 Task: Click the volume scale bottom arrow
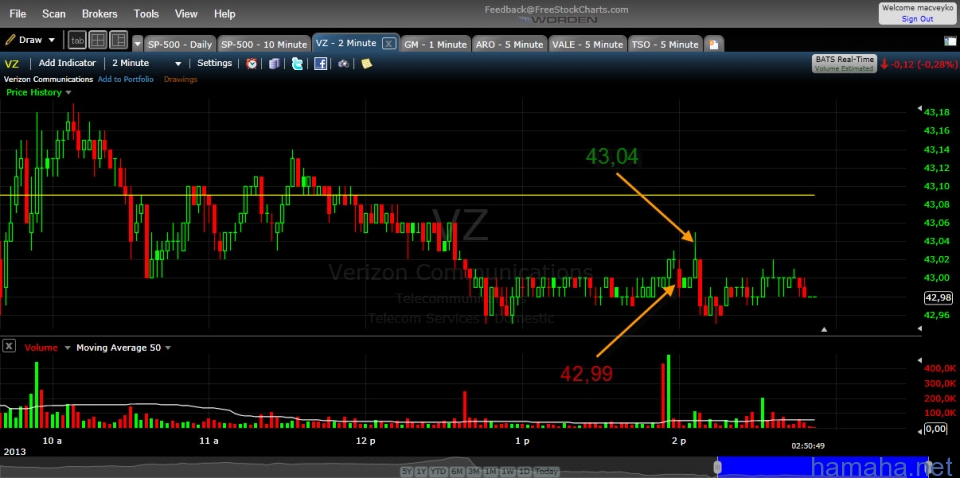point(919,431)
